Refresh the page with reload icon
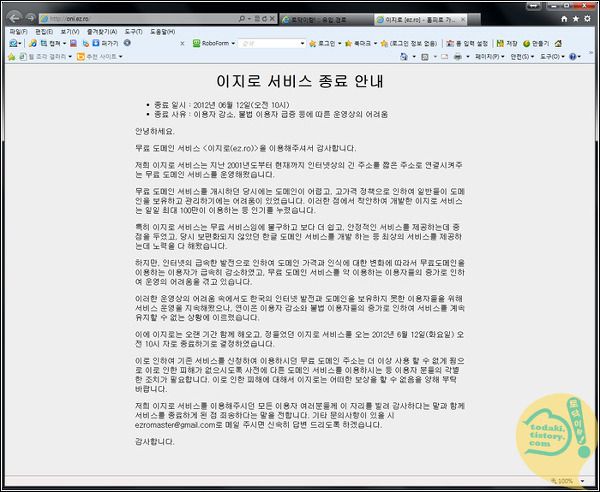The width and height of the screenshot is (600, 492). (x=265, y=19)
